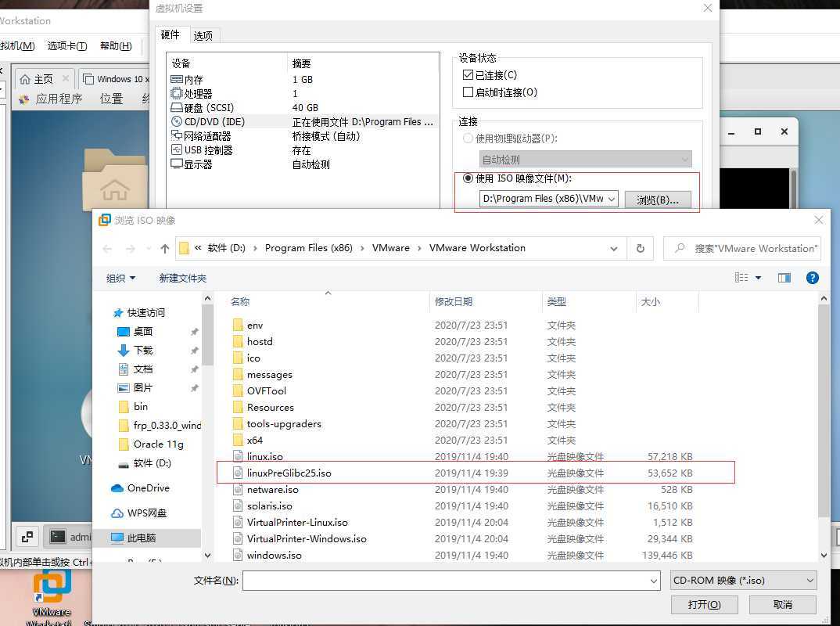Screen dimensions: 840x626
Task: Open the view options dropdown arrow
Action: click(x=758, y=278)
